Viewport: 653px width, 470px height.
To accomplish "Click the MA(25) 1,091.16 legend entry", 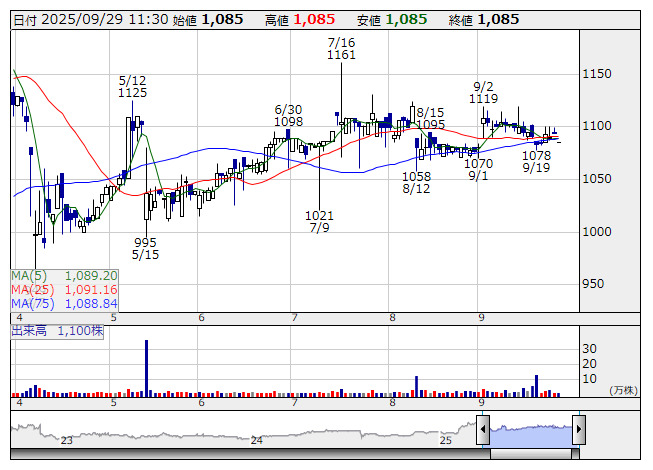I will (x=65, y=290).
